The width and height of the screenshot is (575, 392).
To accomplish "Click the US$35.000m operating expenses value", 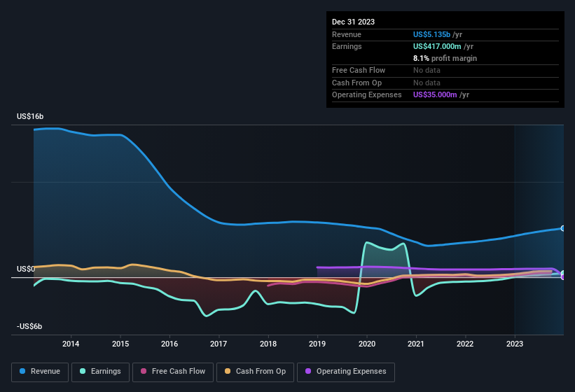I will point(435,94).
